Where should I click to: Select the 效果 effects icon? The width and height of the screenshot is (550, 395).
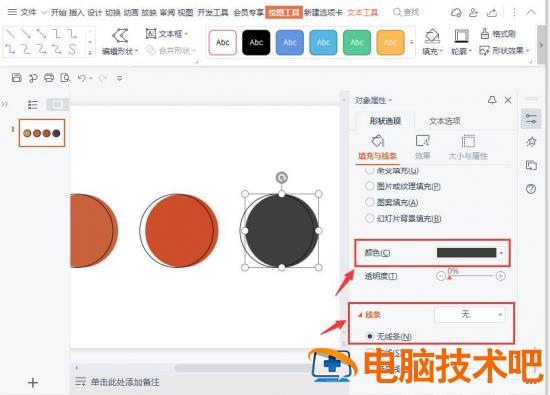[423, 141]
